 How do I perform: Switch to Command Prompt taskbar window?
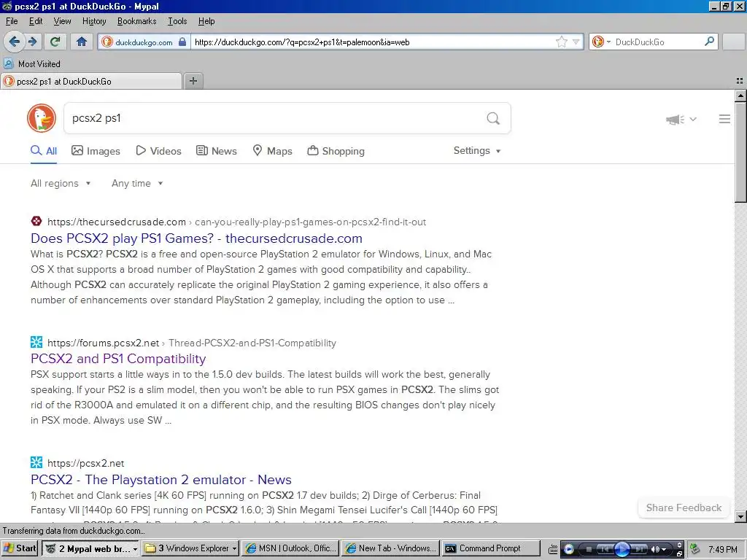491,548
